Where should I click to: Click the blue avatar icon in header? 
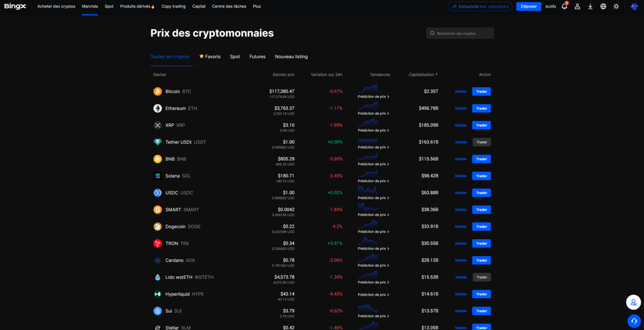coord(634,6)
